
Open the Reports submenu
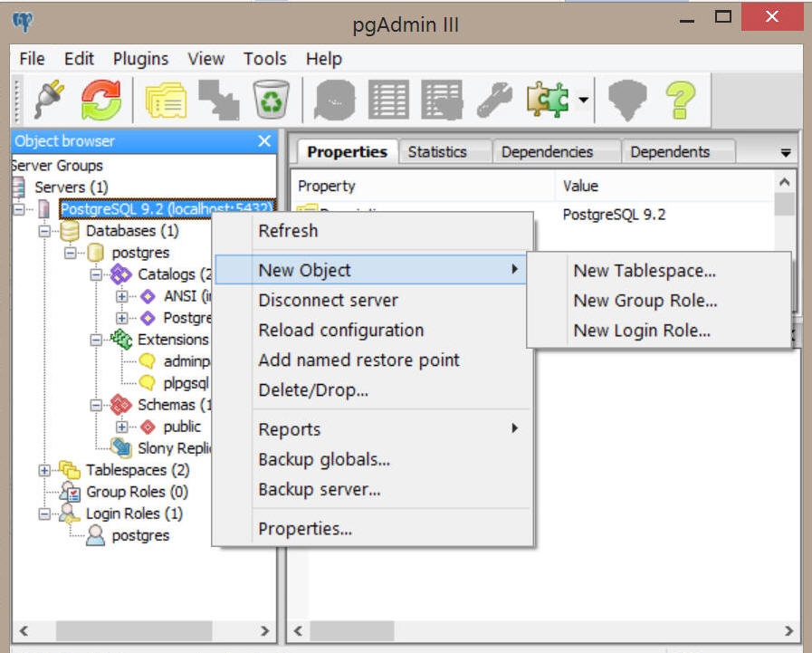click(373, 429)
